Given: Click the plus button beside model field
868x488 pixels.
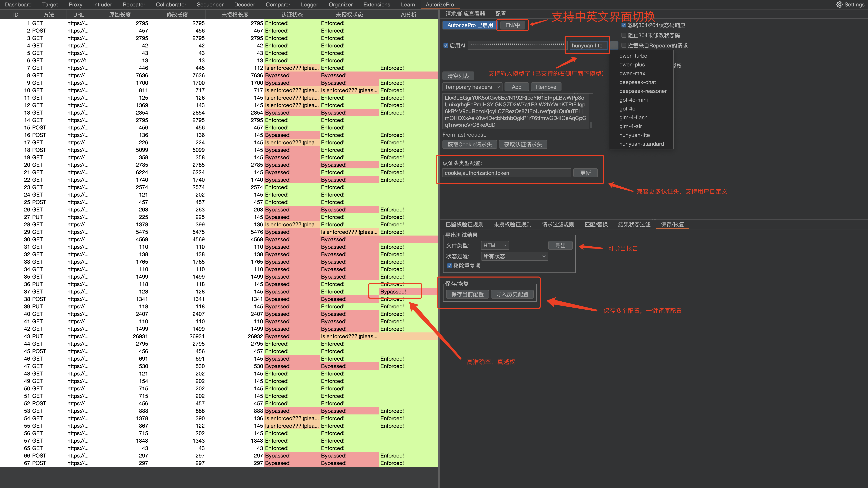Looking at the screenshot, I should pyautogui.click(x=614, y=46).
